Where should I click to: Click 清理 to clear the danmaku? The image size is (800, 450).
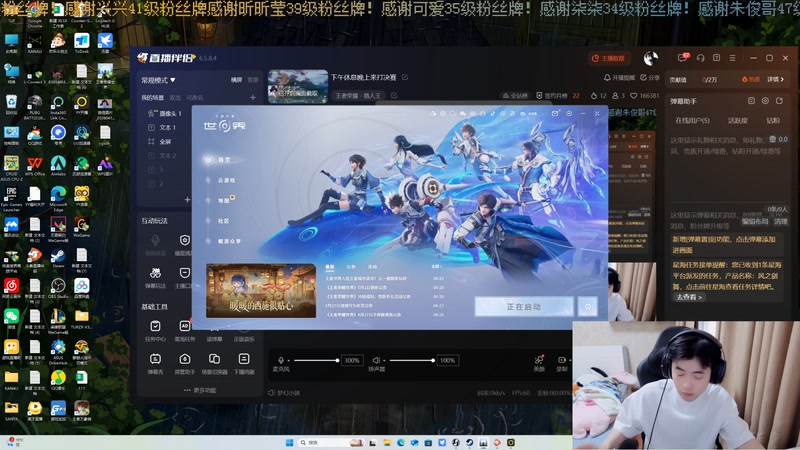point(780,221)
